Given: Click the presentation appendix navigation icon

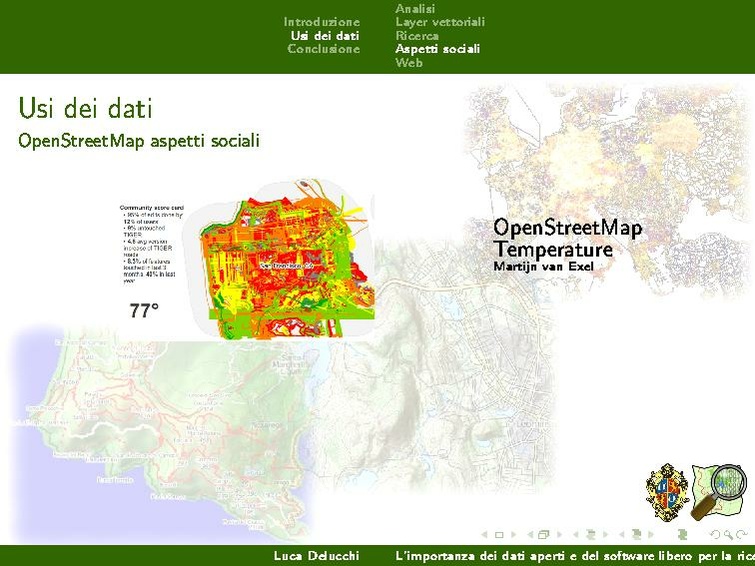Looking at the screenshot, I should [682, 534].
